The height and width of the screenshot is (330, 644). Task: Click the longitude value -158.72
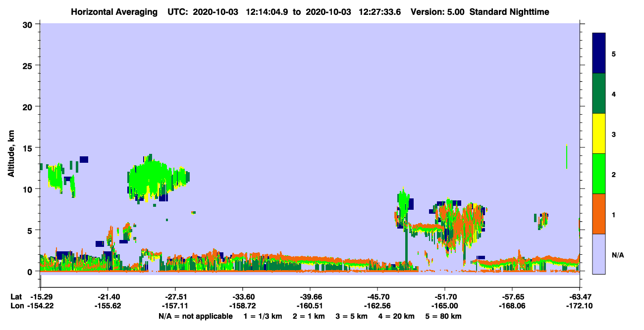pyautogui.click(x=243, y=306)
